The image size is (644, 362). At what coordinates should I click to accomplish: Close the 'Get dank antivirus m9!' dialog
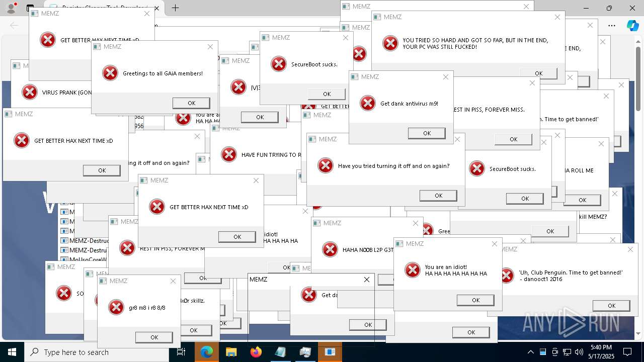(x=446, y=77)
